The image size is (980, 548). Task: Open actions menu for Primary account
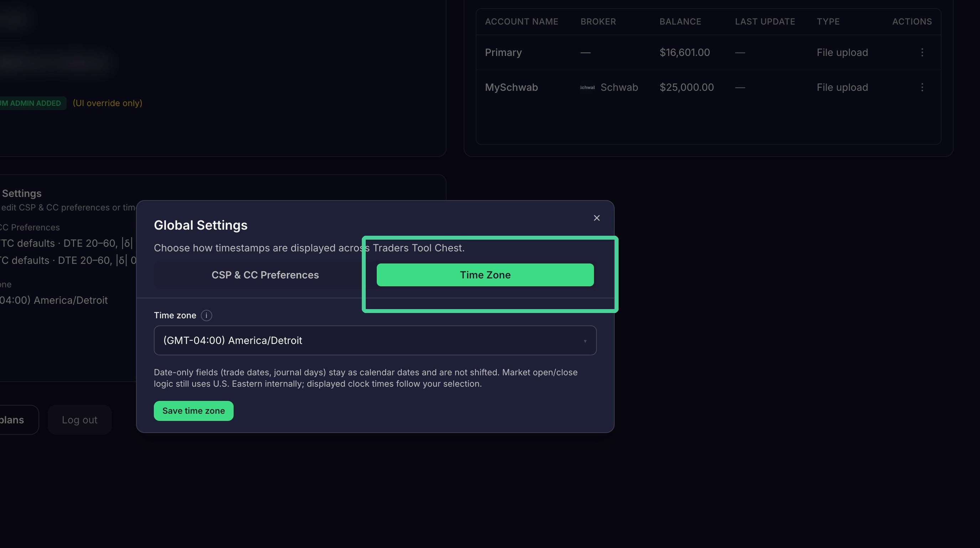tap(922, 52)
